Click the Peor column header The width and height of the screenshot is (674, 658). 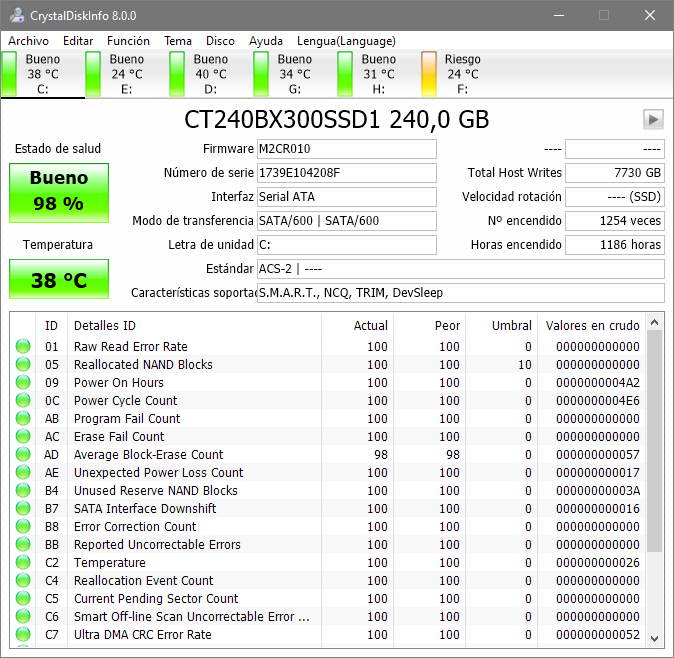coord(429,326)
